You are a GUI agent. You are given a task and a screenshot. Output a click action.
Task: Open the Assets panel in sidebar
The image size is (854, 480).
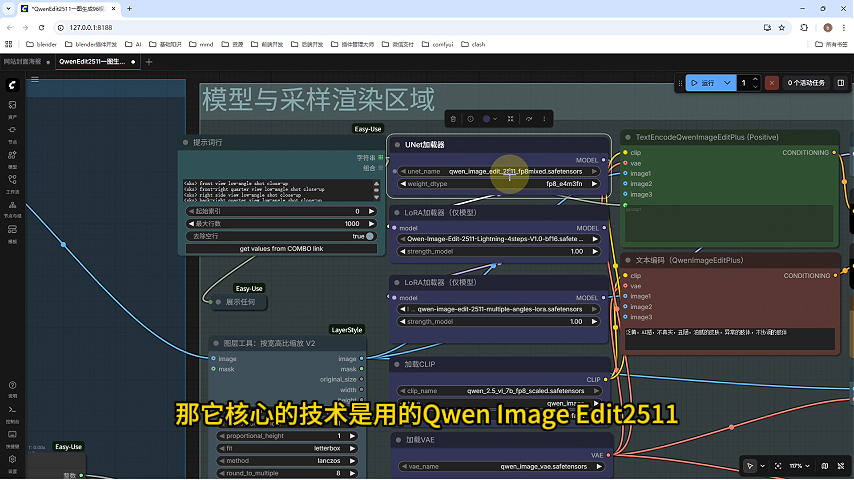(12, 108)
